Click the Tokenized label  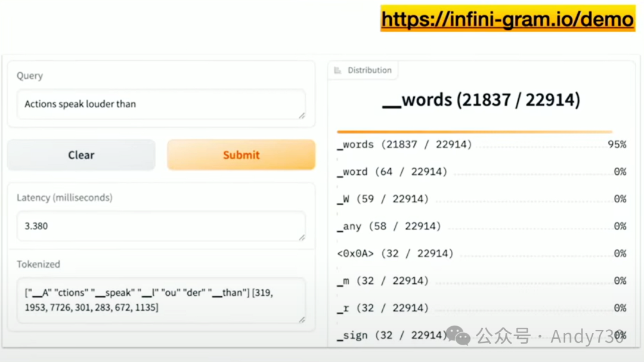point(38,264)
